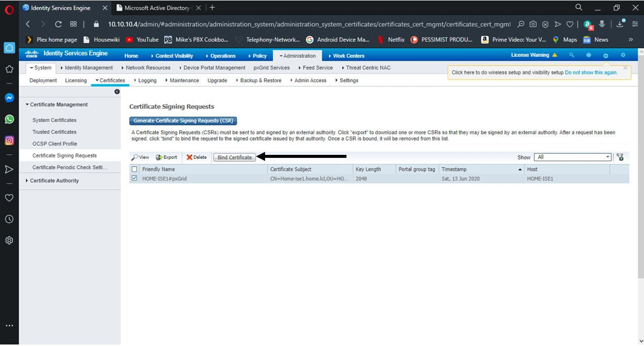644x346 pixels.
Task: Open Facebook Messenger in sidebar
Action: click(9, 98)
